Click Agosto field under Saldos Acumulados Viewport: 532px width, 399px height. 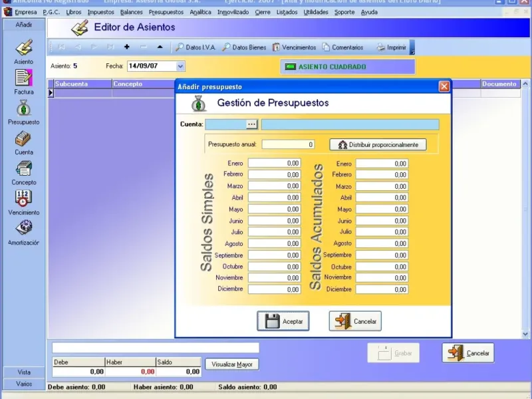pyautogui.click(x=382, y=243)
